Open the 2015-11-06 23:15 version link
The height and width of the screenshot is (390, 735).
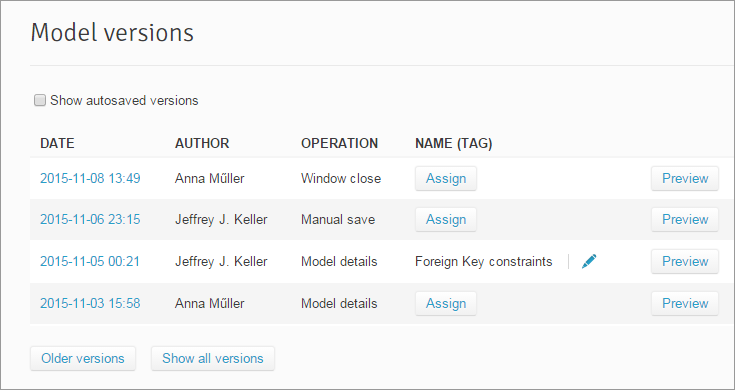coord(90,219)
